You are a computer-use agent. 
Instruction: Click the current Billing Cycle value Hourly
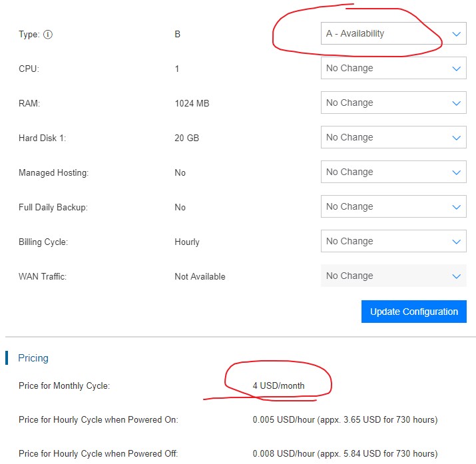click(186, 242)
